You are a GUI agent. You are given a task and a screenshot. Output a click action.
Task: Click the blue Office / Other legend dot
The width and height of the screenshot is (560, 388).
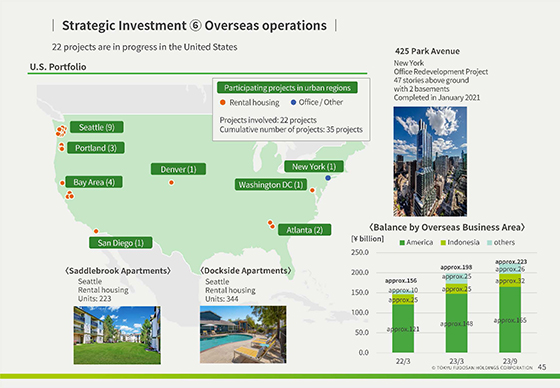point(293,102)
